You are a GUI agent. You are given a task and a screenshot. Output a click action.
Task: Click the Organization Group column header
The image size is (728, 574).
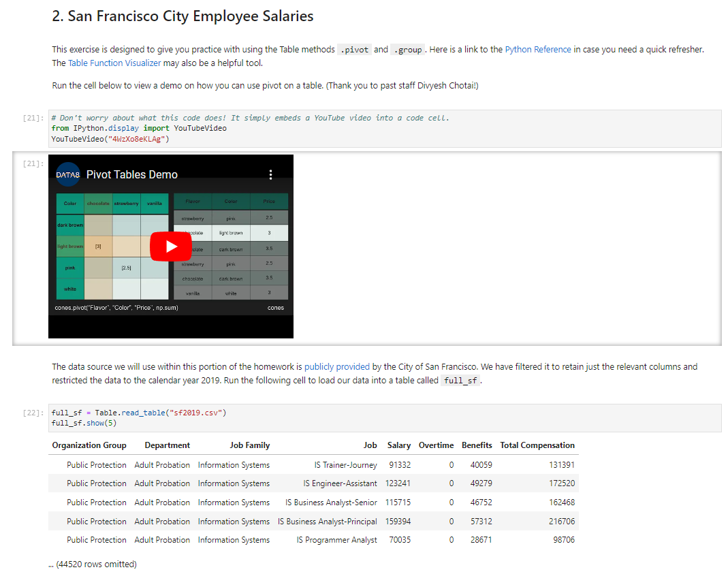pyautogui.click(x=89, y=445)
